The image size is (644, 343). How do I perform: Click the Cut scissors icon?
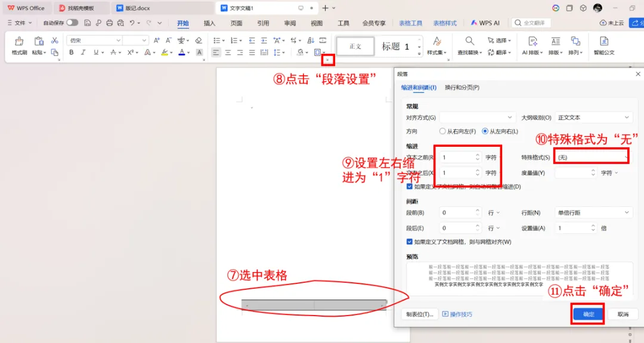click(x=55, y=40)
